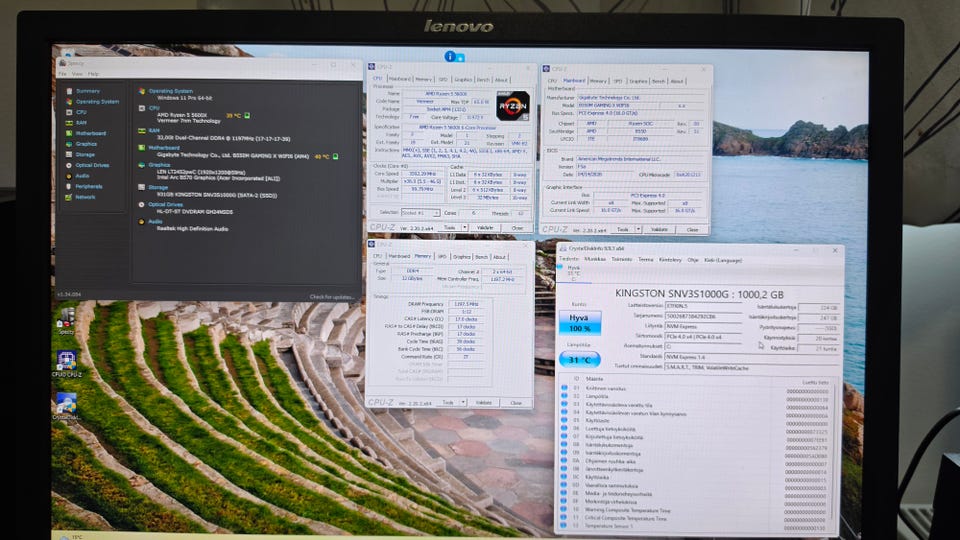The height and width of the screenshot is (540, 960).
Task: Select the Network entry in Speccy sidebar
Action: [x=85, y=197]
